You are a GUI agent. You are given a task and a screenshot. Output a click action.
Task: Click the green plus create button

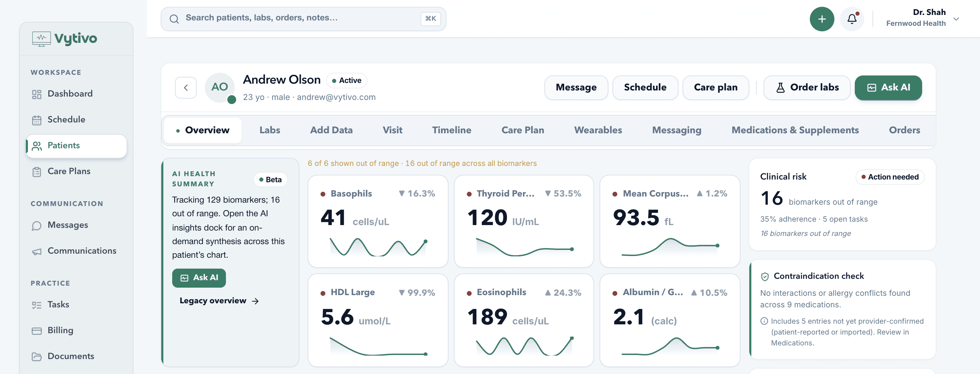click(822, 19)
